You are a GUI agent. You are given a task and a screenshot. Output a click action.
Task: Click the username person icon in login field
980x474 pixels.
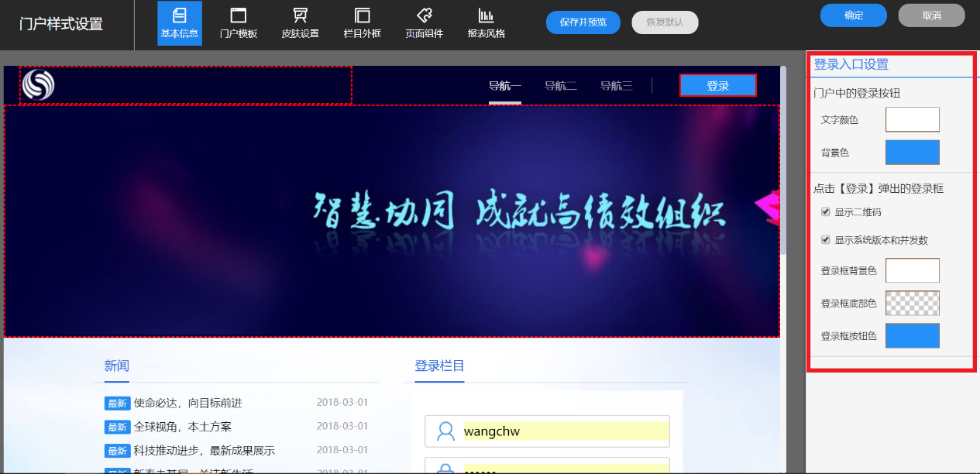point(444,431)
